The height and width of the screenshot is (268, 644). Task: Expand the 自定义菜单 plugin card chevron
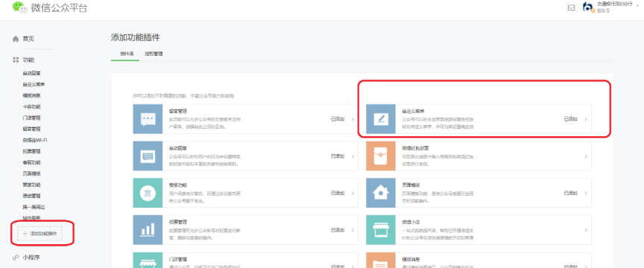pyautogui.click(x=586, y=119)
